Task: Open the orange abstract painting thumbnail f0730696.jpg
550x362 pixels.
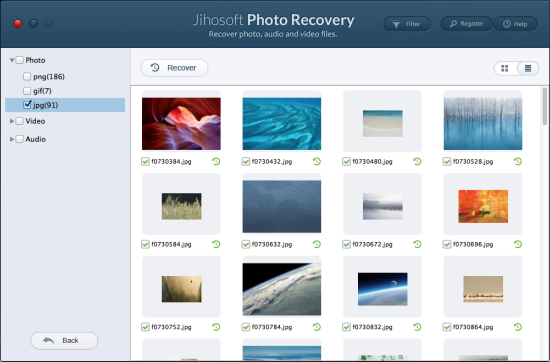Action: (x=483, y=206)
